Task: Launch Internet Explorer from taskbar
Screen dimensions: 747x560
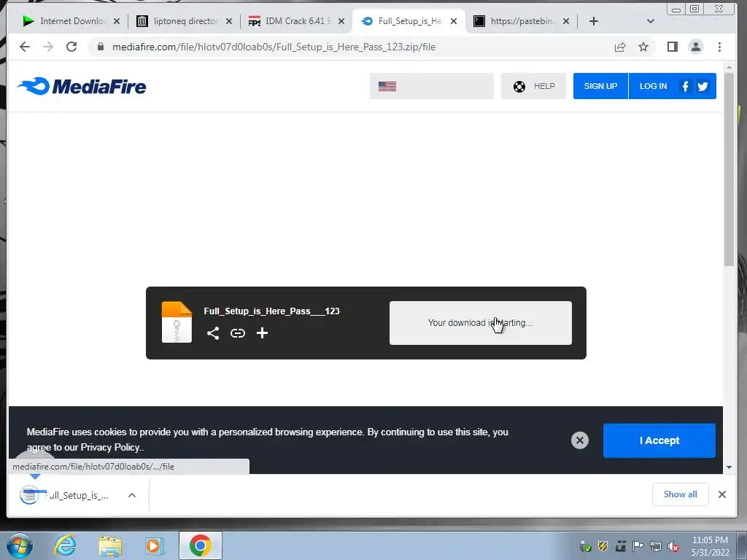Action: point(65,545)
